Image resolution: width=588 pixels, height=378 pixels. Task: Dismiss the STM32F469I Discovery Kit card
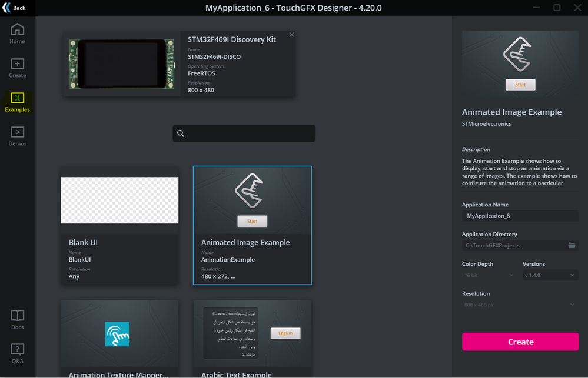(292, 35)
